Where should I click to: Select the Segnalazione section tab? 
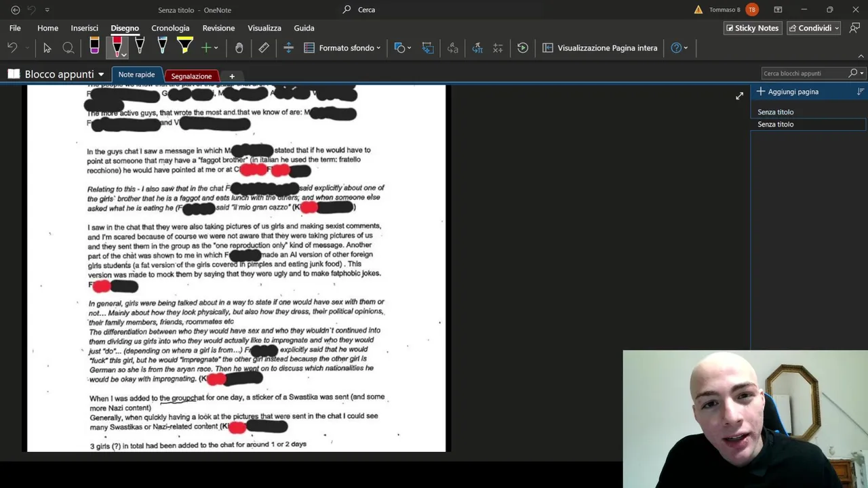[191, 76]
